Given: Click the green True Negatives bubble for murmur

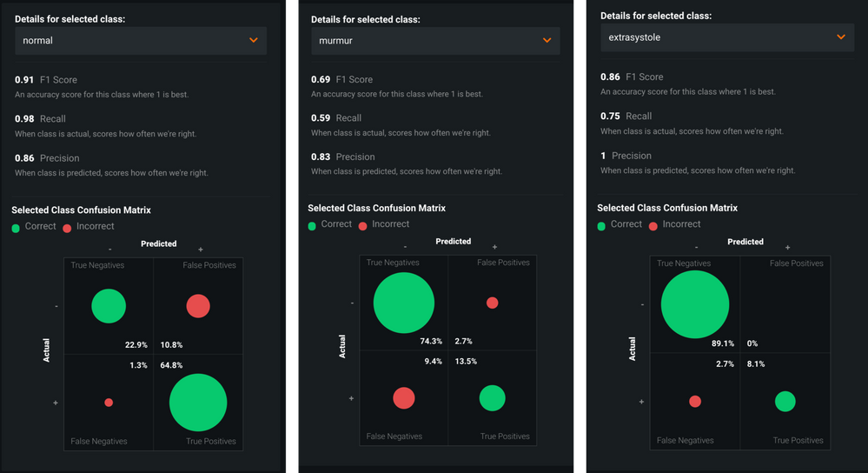Looking at the screenshot, I should pyautogui.click(x=403, y=303).
